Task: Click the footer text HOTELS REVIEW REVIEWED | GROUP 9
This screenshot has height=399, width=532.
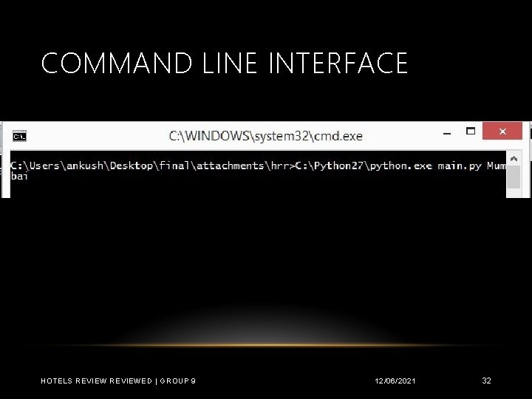Action: tap(118, 381)
